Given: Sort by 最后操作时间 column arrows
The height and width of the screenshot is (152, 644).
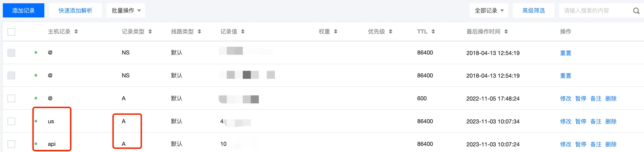Looking at the screenshot, I should coord(506,32).
